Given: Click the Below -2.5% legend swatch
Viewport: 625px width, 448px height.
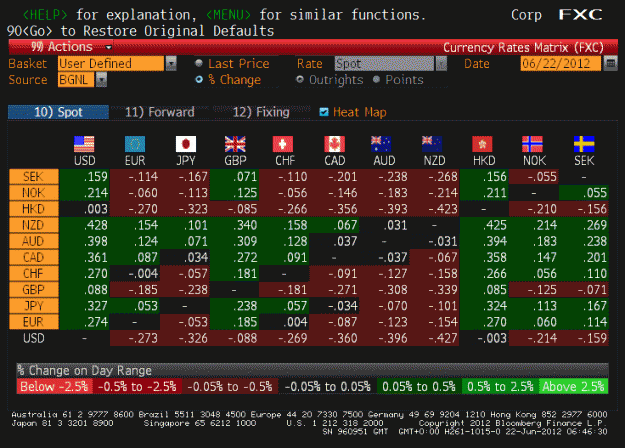Looking at the screenshot, I should pos(54,386).
